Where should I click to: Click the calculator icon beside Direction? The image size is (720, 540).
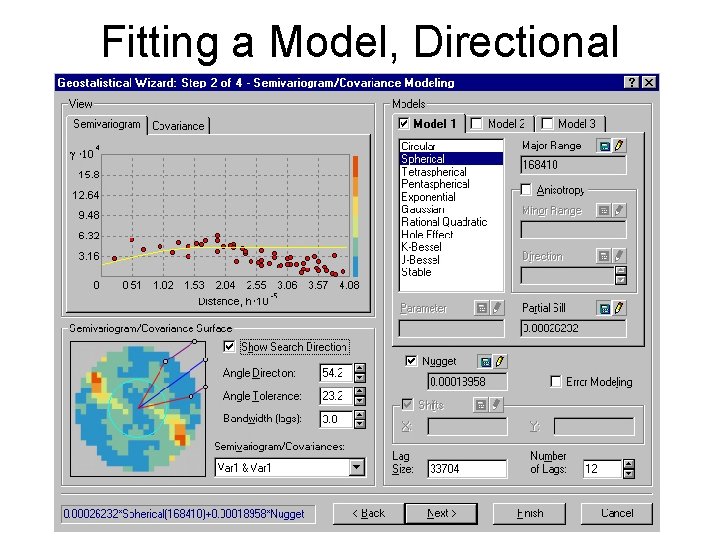(x=604, y=256)
